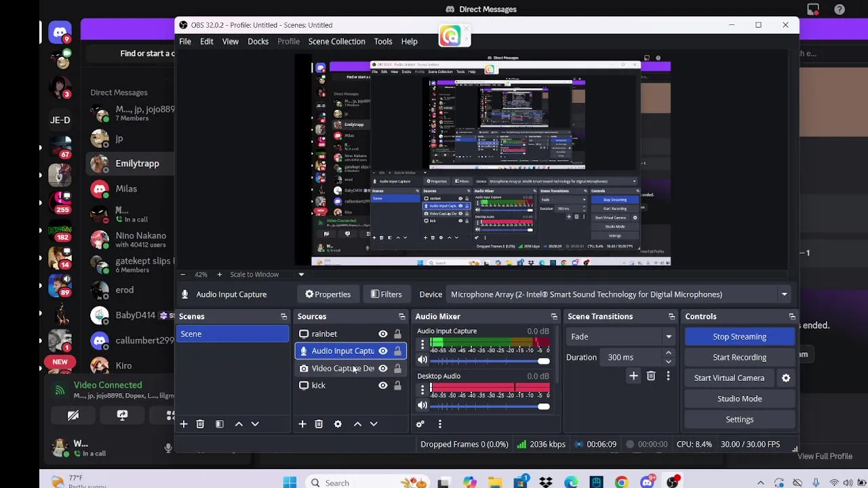Open Dropbox from the taskbar
The height and width of the screenshot is (488, 868).
pos(546,483)
